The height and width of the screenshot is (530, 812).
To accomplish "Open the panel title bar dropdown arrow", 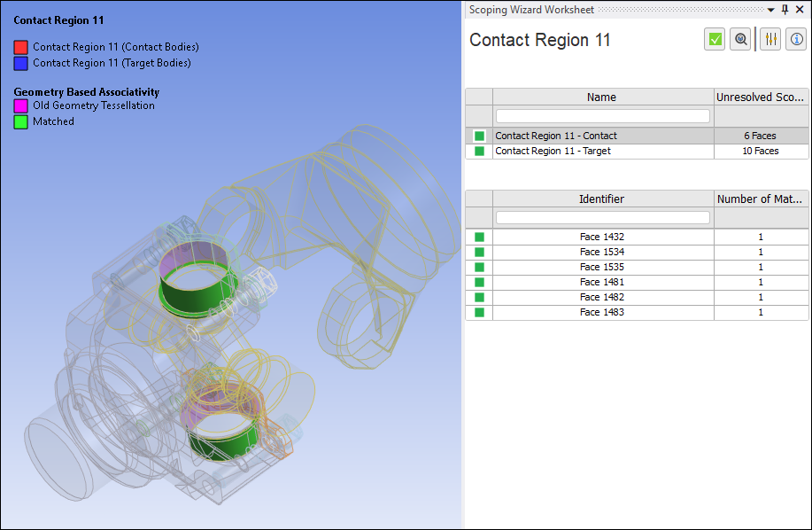I will tap(770, 10).
